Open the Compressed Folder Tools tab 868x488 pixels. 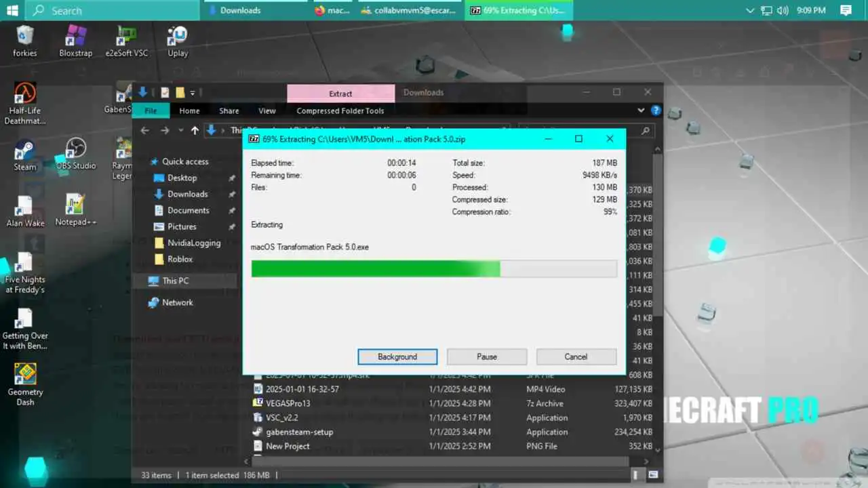point(340,110)
